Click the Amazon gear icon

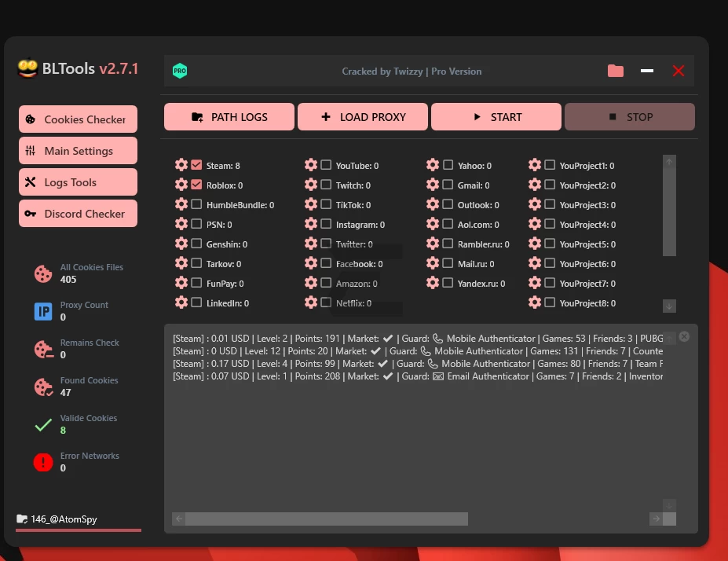click(311, 282)
